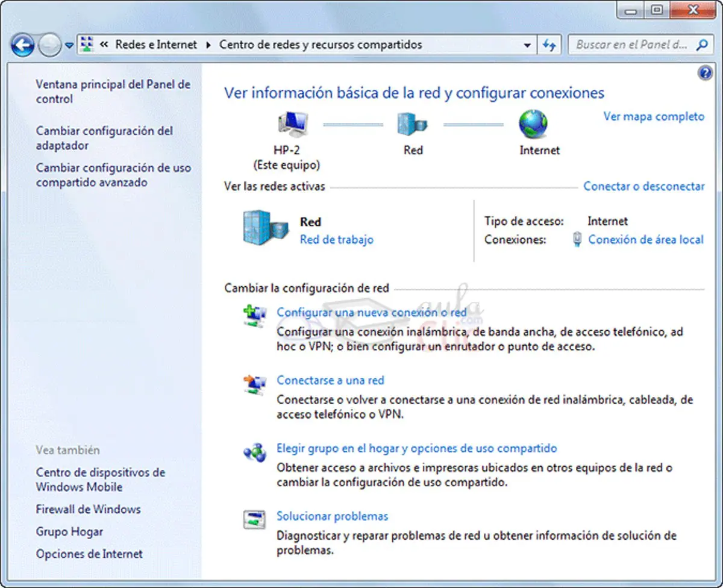
Task: Click the refresh button beside address bar
Action: point(549,45)
